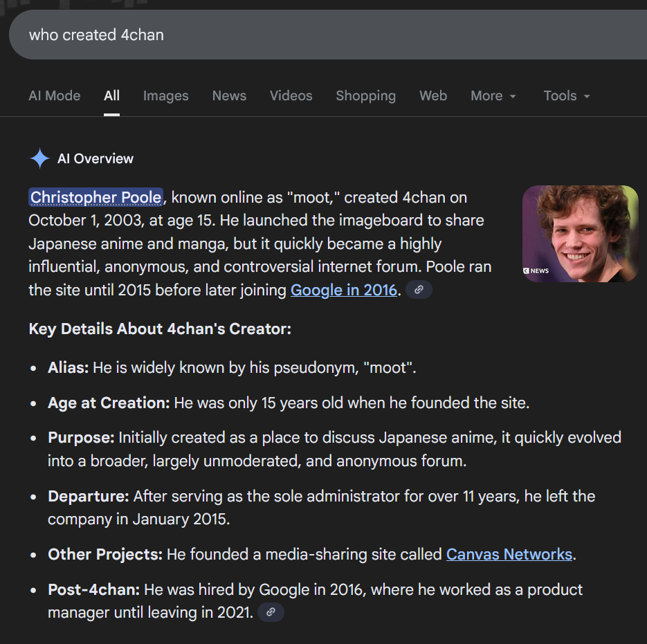Open the Tools dropdown
Image resolution: width=647 pixels, height=644 pixels.
(567, 95)
